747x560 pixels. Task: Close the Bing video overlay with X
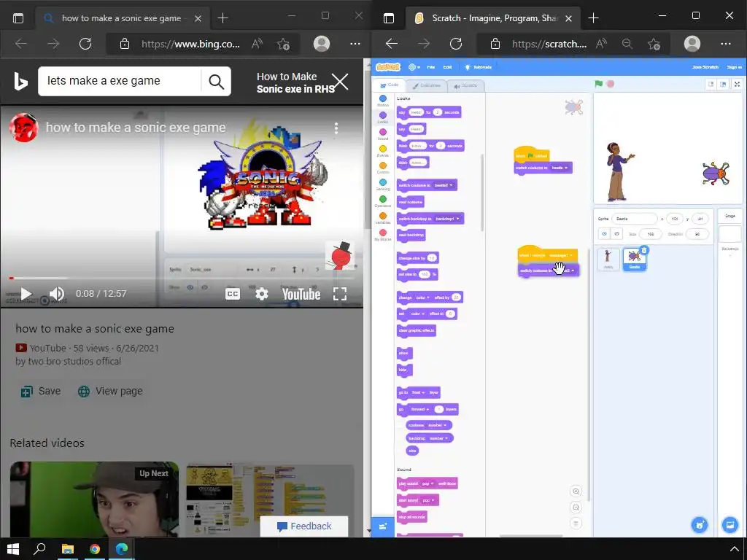point(340,82)
